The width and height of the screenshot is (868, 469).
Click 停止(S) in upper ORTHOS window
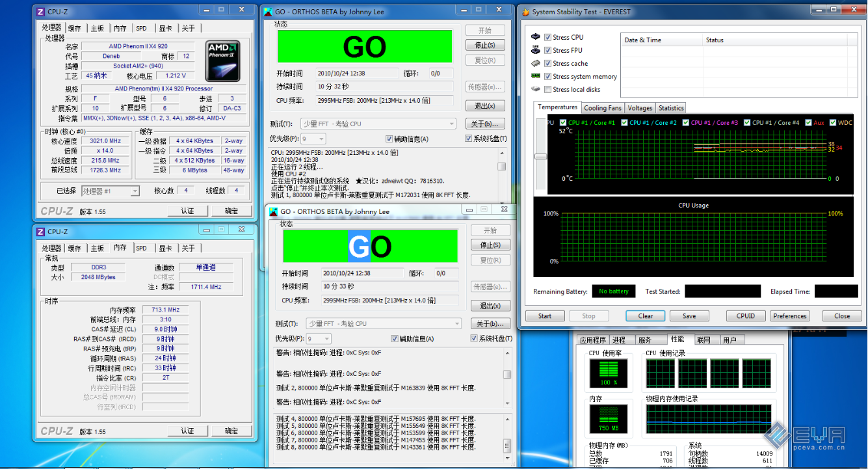[485, 45]
